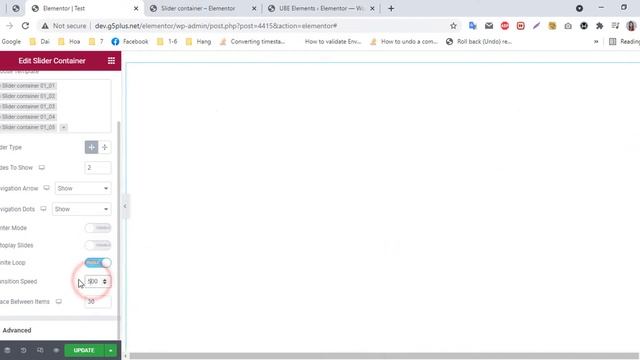Open a new browser tab
Viewport: 640px width, 360px height.
[x=391, y=9]
